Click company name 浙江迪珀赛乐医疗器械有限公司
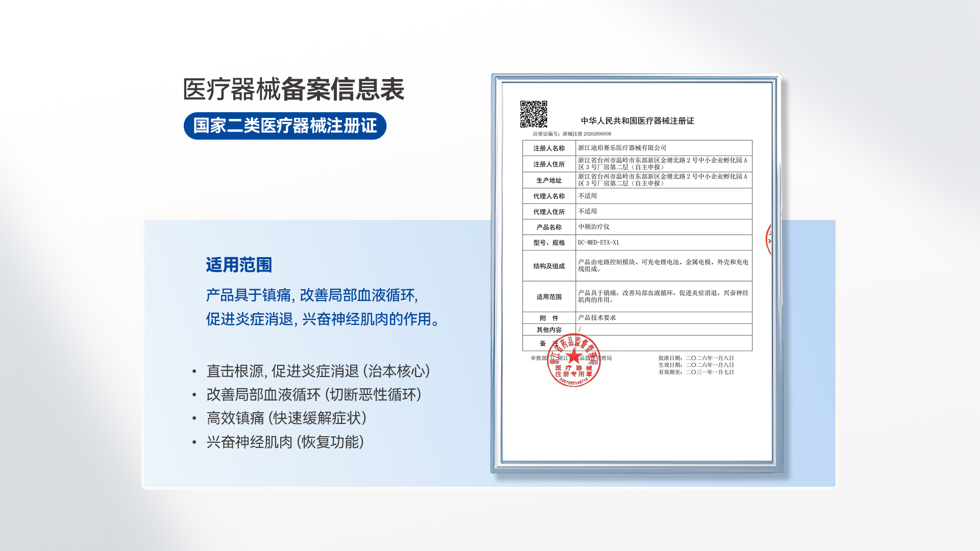Image resolution: width=980 pixels, height=551 pixels. click(x=622, y=148)
